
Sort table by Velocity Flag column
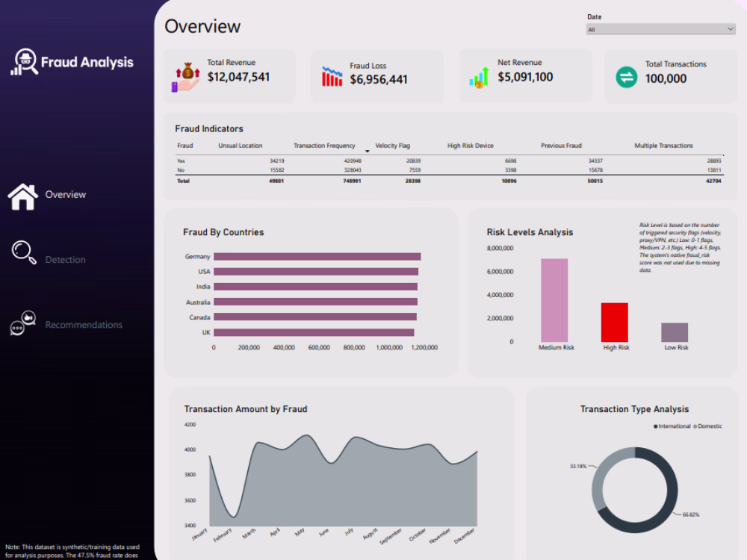pos(393,146)
